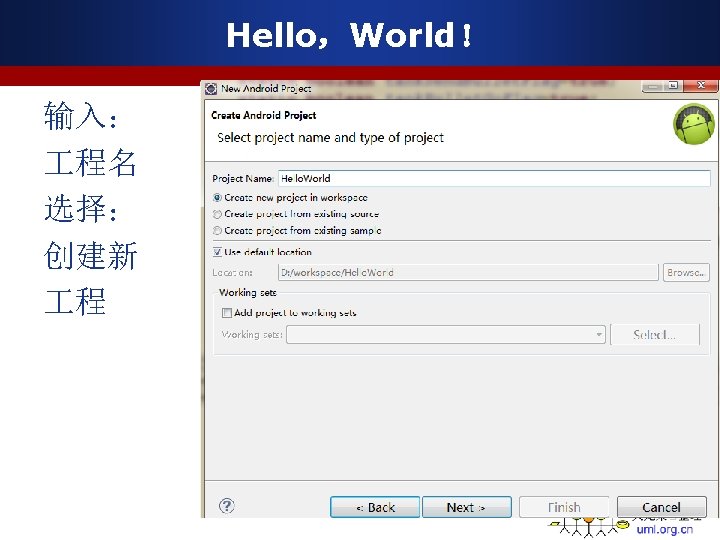Click the Eclipse icon in dialog title bar

click(211, 89)
